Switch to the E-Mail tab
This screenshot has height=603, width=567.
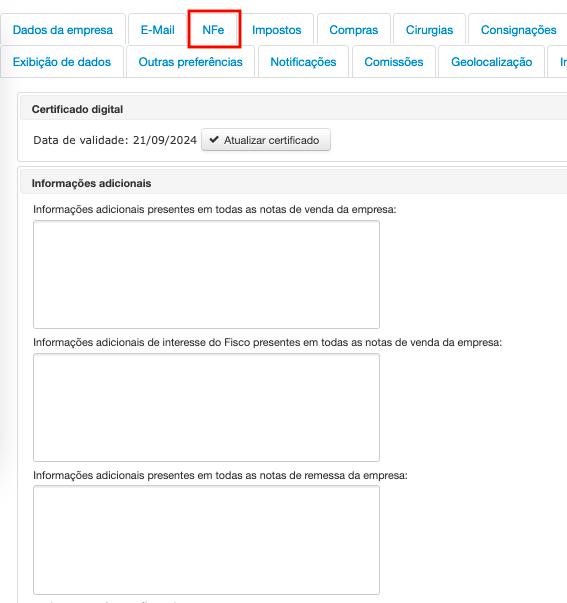coord(157,30)
